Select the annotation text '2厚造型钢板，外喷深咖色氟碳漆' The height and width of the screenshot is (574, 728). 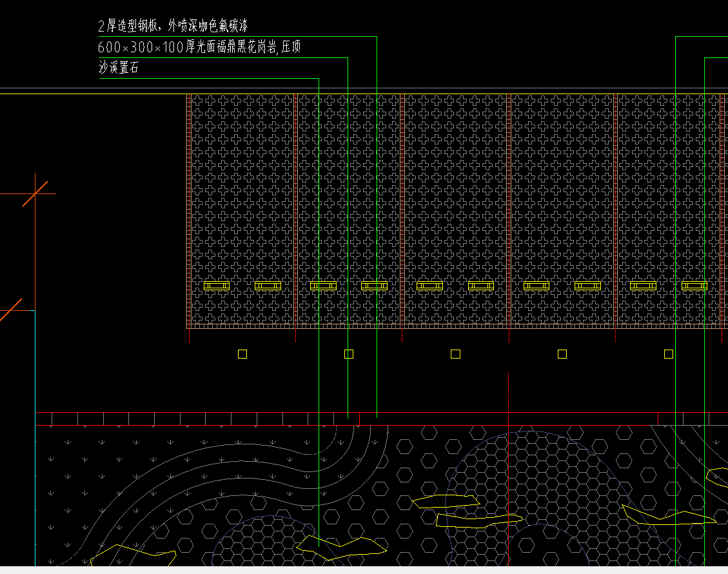173,26
